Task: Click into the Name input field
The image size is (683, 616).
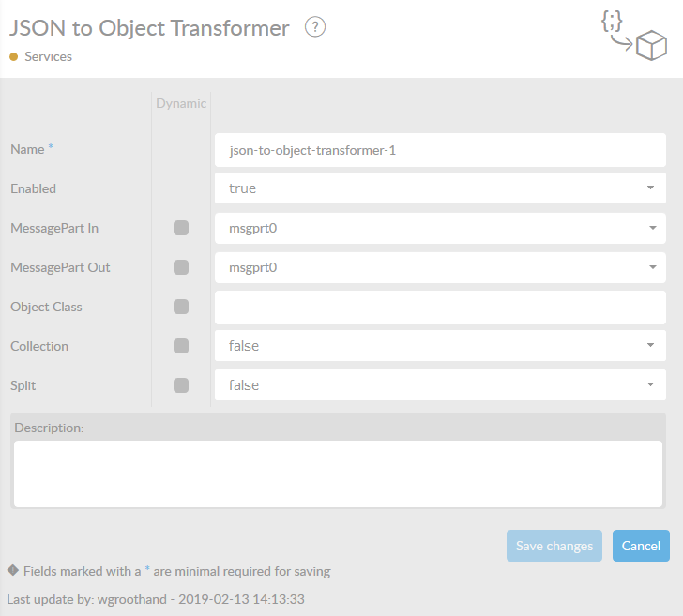Action: point(440,149)
